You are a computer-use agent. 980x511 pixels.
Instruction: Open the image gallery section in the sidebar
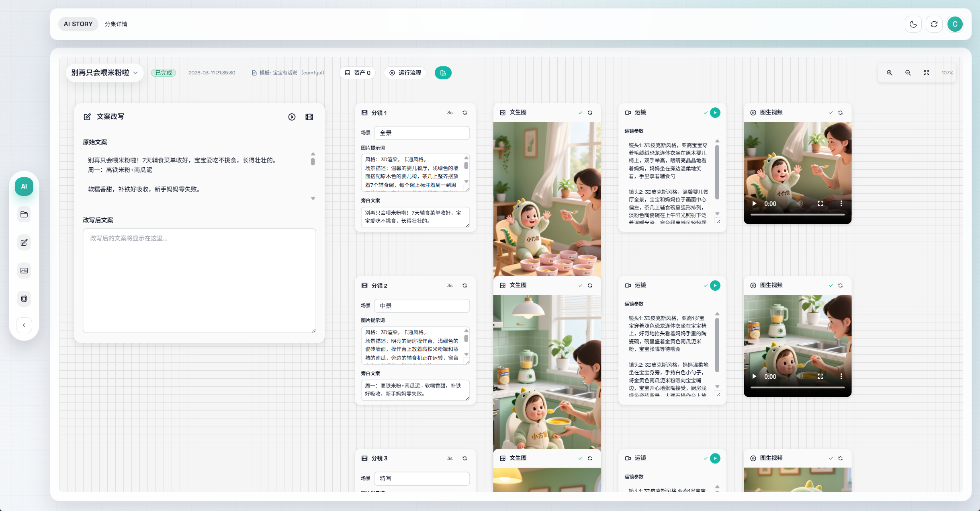(x=24, y=271)
